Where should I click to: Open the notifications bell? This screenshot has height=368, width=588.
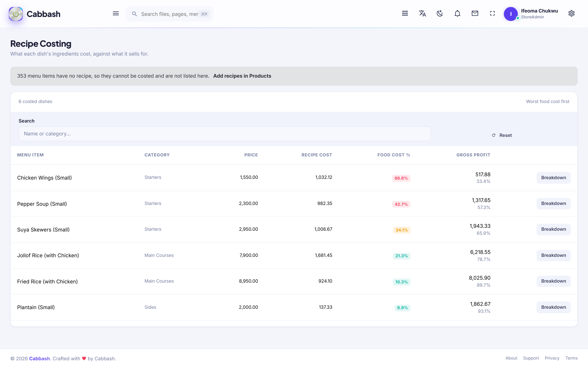[x=457, y=13]
